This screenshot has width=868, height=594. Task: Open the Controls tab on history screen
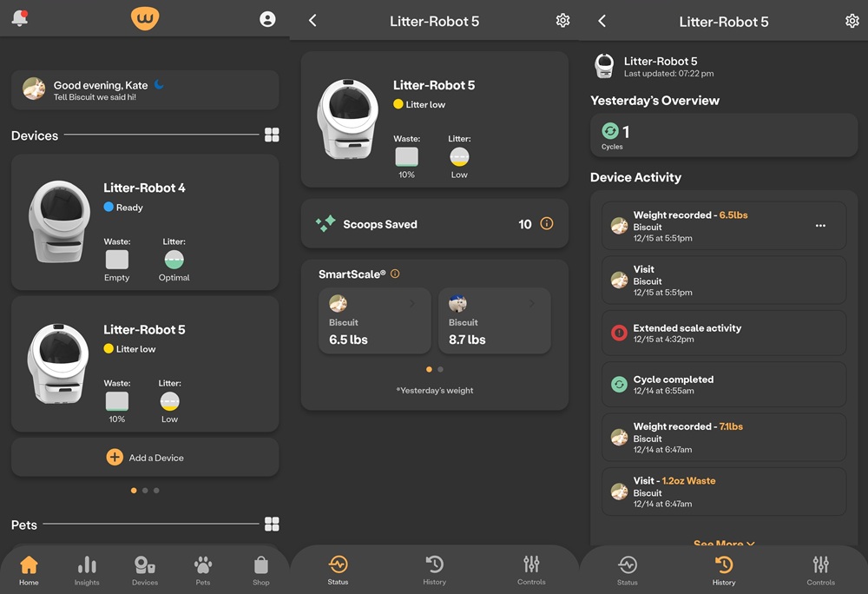(821, 571)
